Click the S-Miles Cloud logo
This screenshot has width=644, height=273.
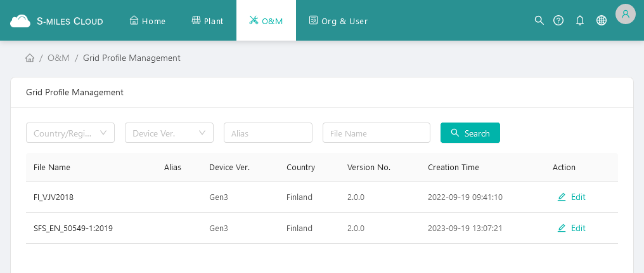(56, 21)
